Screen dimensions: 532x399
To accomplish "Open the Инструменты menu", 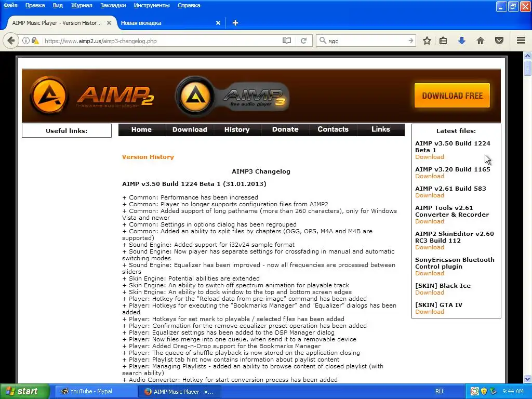I will coord(152,5).
